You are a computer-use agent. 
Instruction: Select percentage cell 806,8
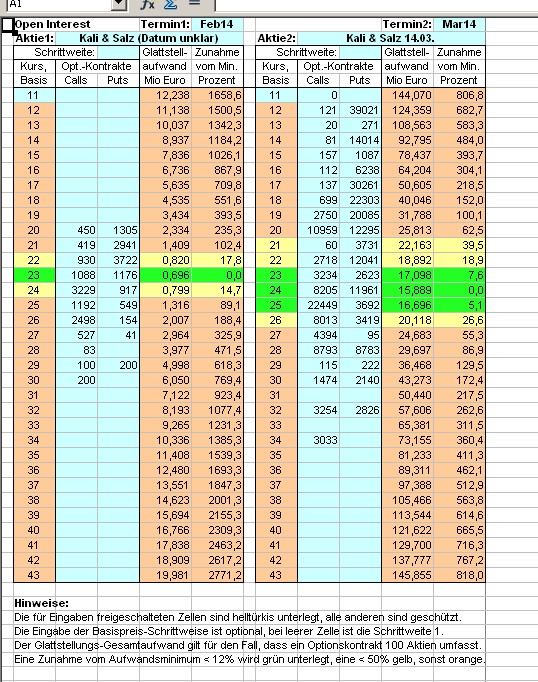click(459, 95)
